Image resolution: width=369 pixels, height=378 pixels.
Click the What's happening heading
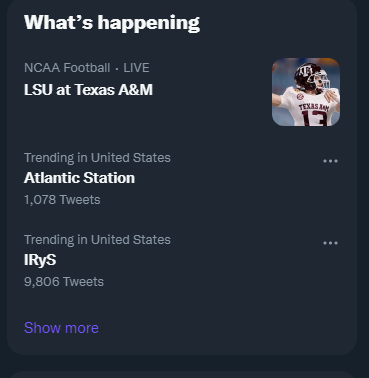click(x=112, y=23)
